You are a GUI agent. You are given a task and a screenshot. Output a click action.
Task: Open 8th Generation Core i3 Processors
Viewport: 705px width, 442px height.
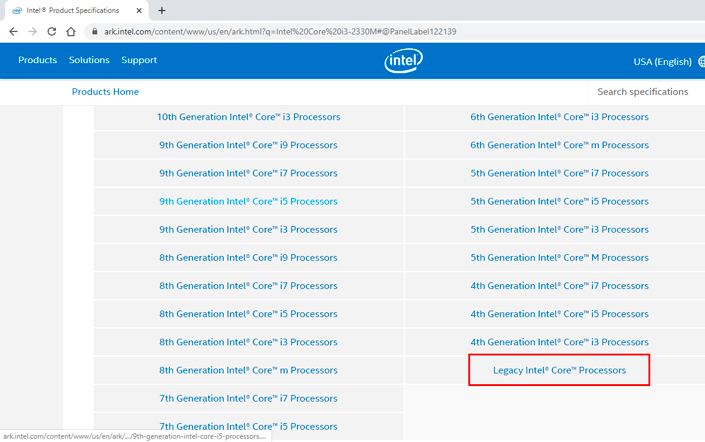click(x=248, y=342)
